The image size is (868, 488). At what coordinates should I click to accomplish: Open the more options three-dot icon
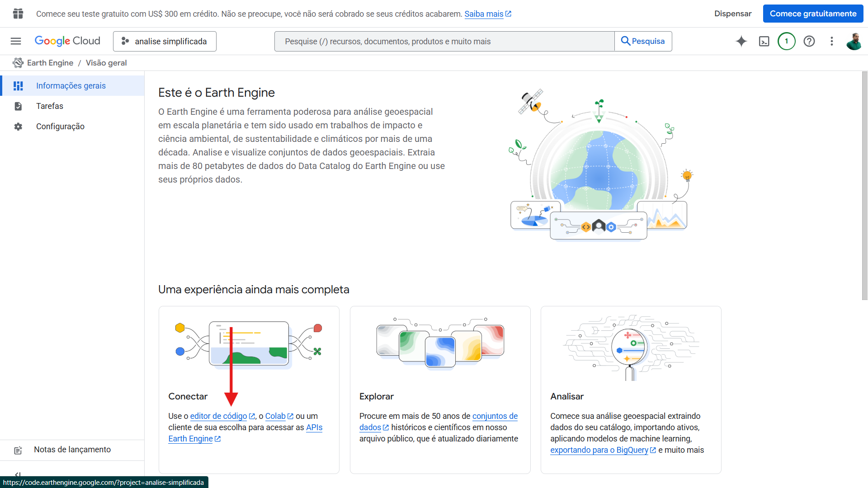click(x=831, y=41)
